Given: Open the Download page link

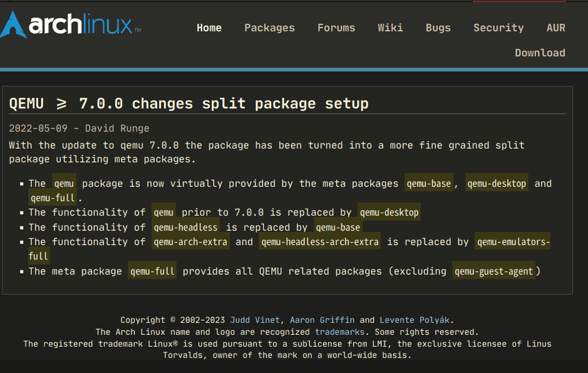Looking at the screenshot, I should [540, 53].
